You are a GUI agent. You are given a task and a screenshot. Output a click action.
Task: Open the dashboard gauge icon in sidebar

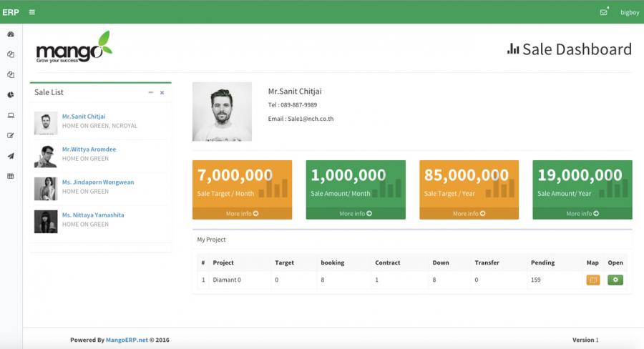pyautogui.click(x=11, y=34)
